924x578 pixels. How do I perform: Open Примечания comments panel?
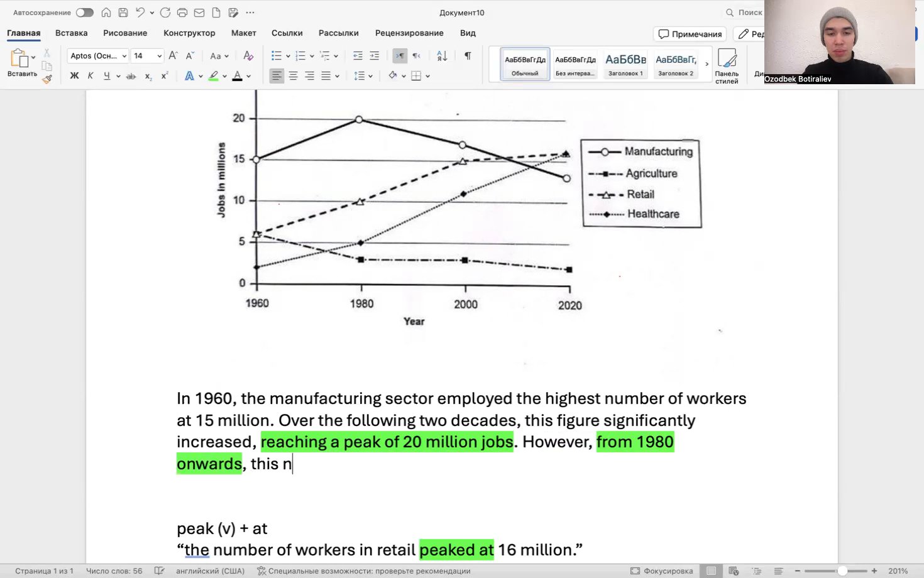690,34
